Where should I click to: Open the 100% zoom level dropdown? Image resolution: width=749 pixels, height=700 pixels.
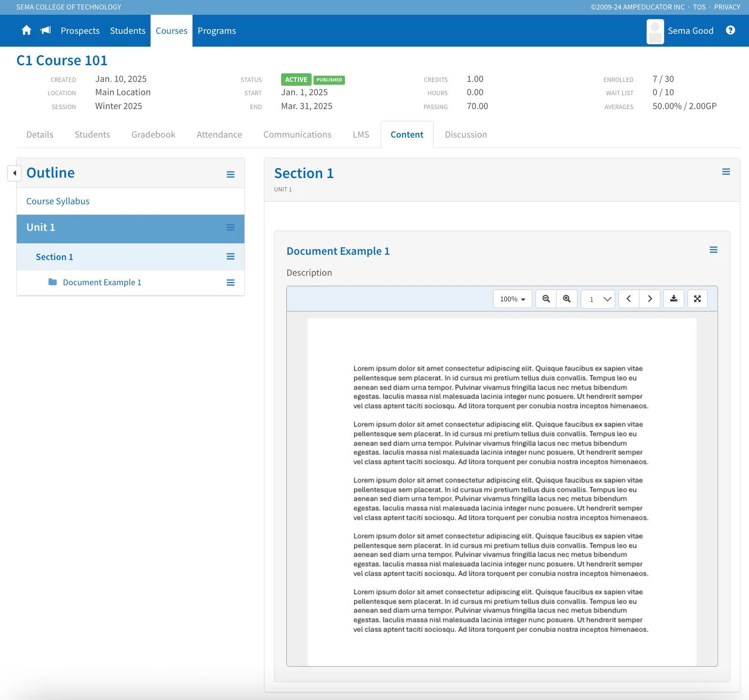(x=513, y=299)
